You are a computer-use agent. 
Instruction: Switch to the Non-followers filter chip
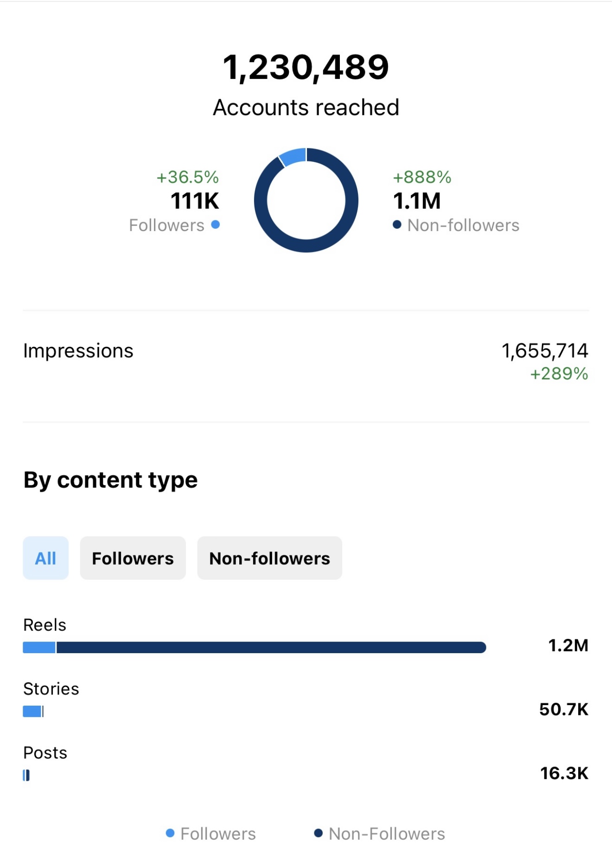point(269,558)
